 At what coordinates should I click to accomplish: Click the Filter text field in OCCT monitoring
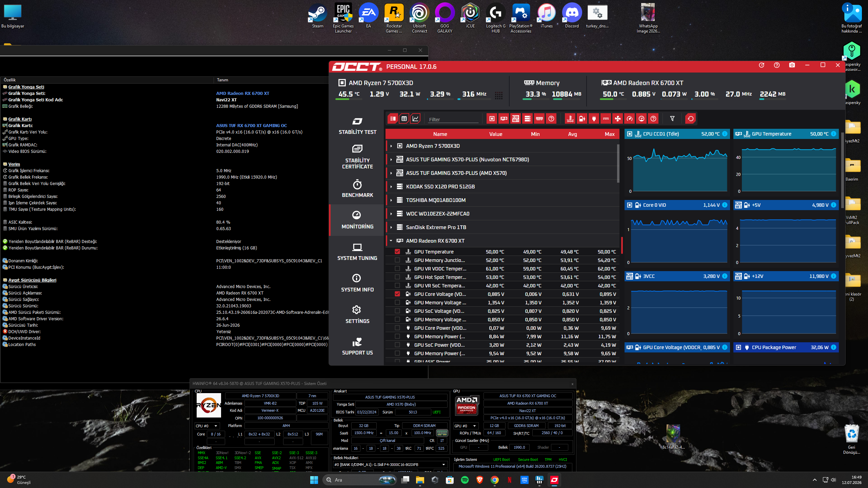click(453, 119)
